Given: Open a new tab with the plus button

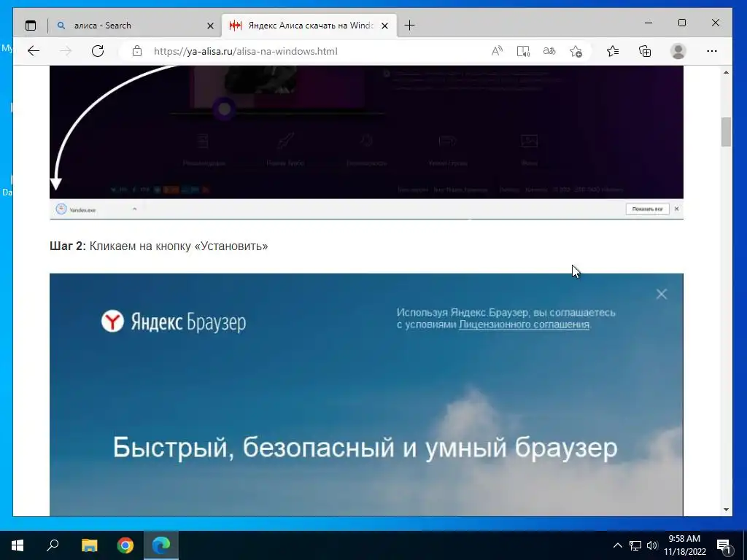Looking at the screenshot, I should coord(409,26).
